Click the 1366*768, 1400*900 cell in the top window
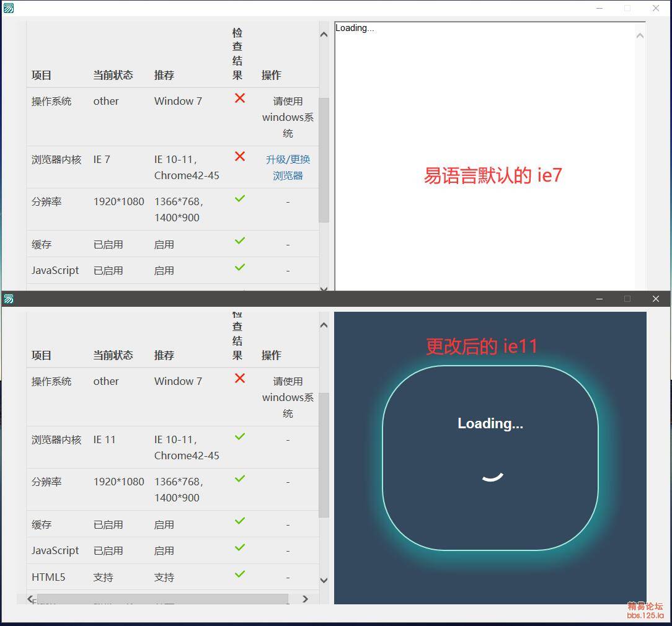The width and height of the screenshot is (672, 626). coord(179,209)
